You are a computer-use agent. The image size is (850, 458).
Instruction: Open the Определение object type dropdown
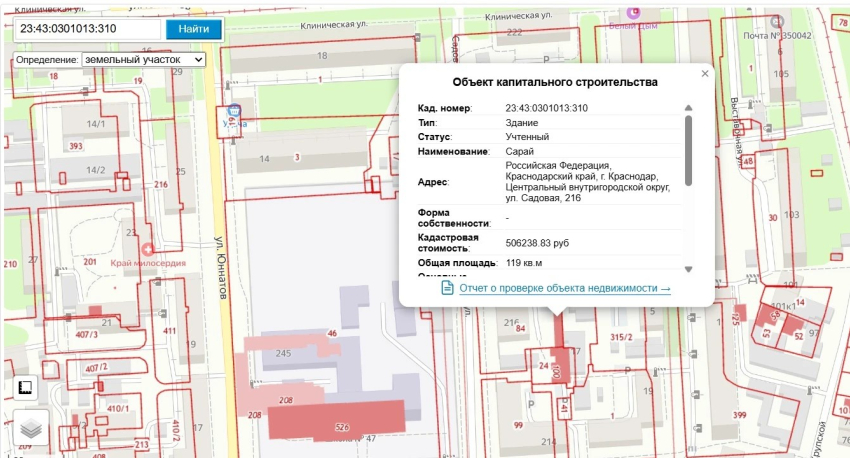coord(143,60)
